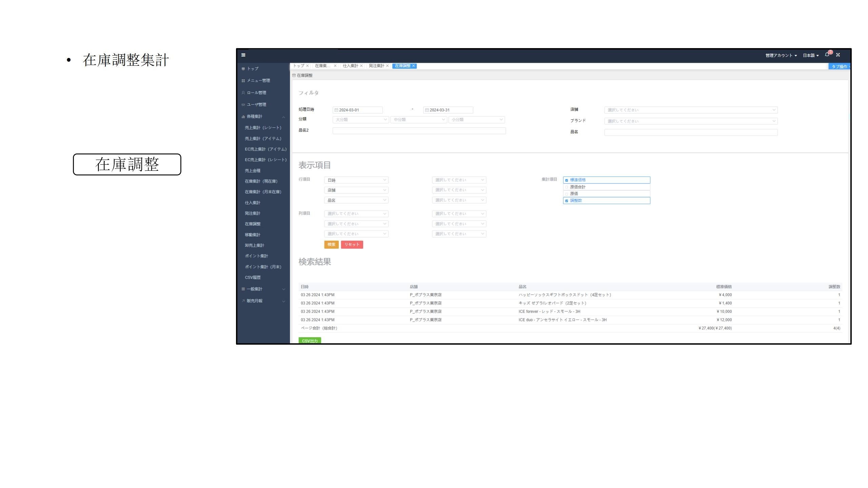Open 移動集計 in the sidebar
This screenshot has height=488, width=868.
[x=253, y=235]
